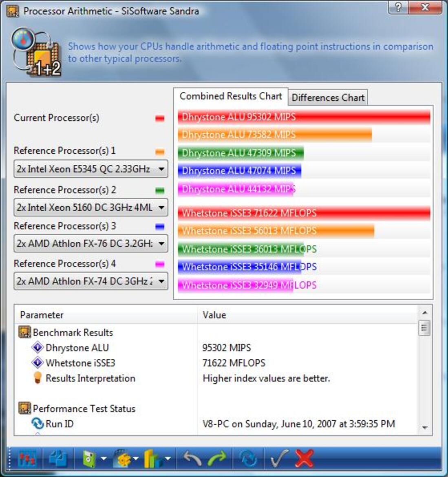
Task: Click the copy windows toolbar icon
Action: pos(58,458)
